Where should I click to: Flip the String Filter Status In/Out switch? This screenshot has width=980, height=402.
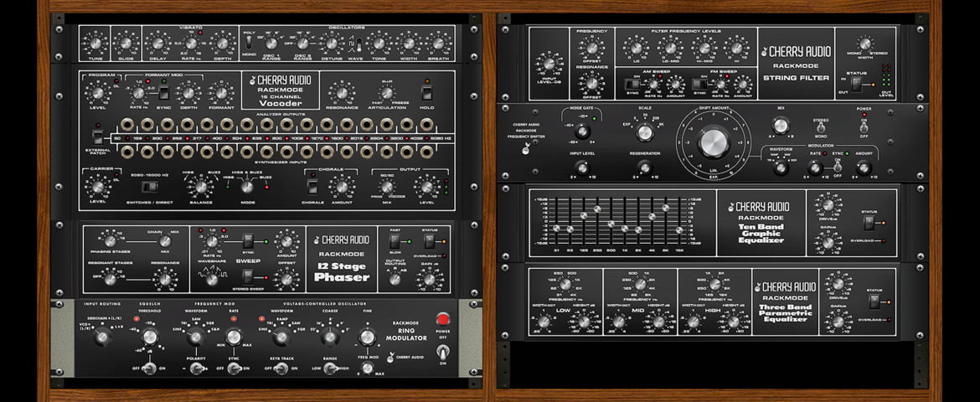coord(858,85)
